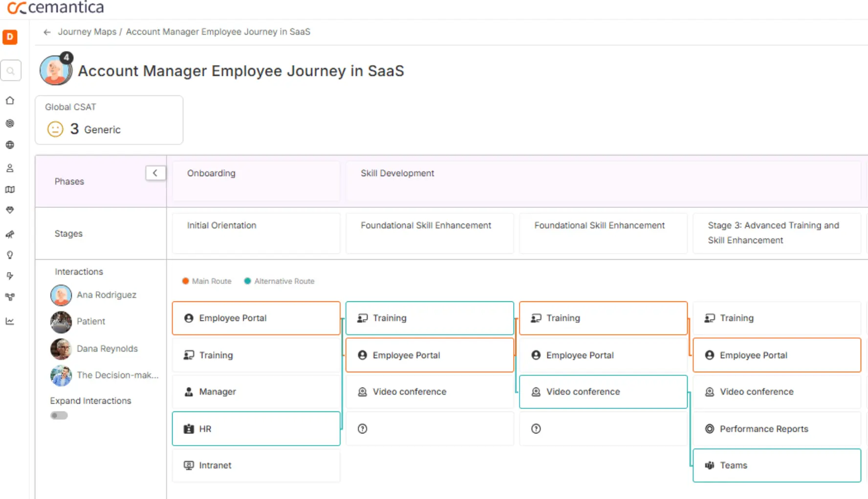
Task: Select Dana Reynolds persona
Action: pyautogui.click(x=94, y=349)
